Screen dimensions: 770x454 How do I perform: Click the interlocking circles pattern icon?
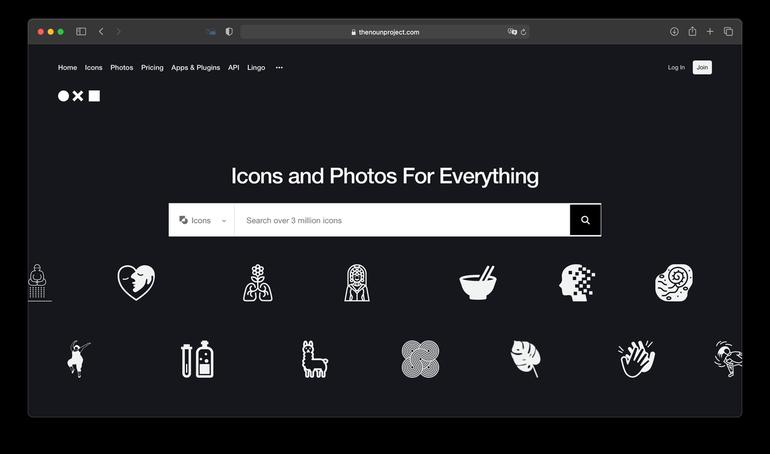tap(420, 359)
